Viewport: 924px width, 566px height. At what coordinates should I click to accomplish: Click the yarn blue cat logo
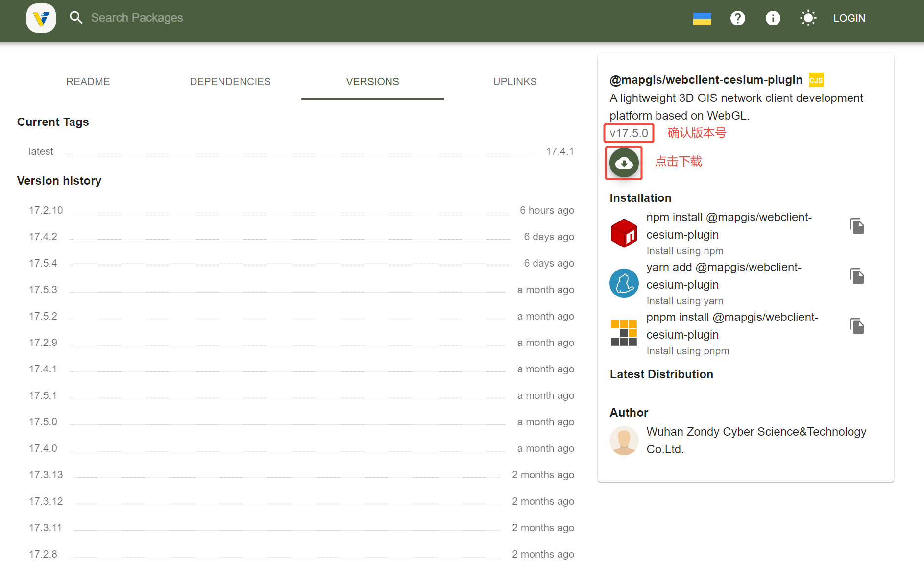pos(624,283)
